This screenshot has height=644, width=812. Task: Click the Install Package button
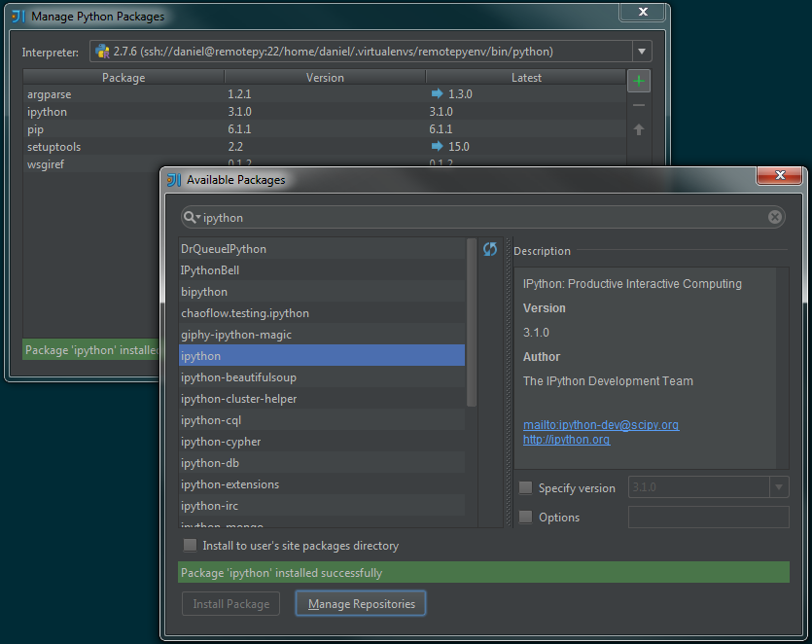tap(231, 603)
